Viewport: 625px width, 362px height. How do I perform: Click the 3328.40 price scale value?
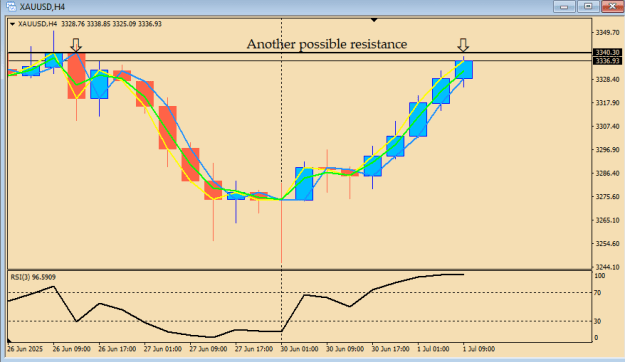607,79
